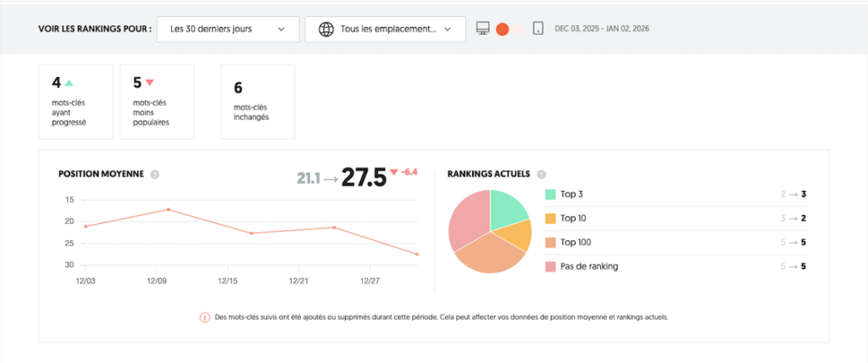868x363 pixels.
Task: Click the 'Pas de ranking' legend label
Action: [x=590, y=266]
